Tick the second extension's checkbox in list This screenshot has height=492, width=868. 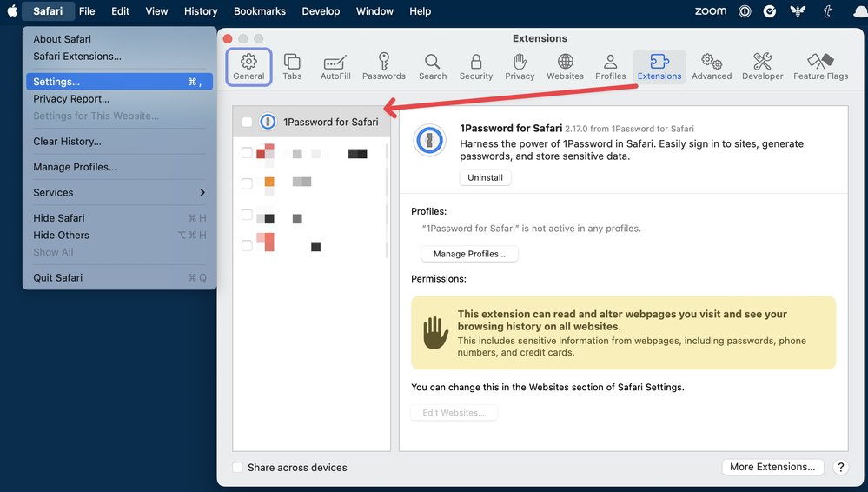[247, 153]
